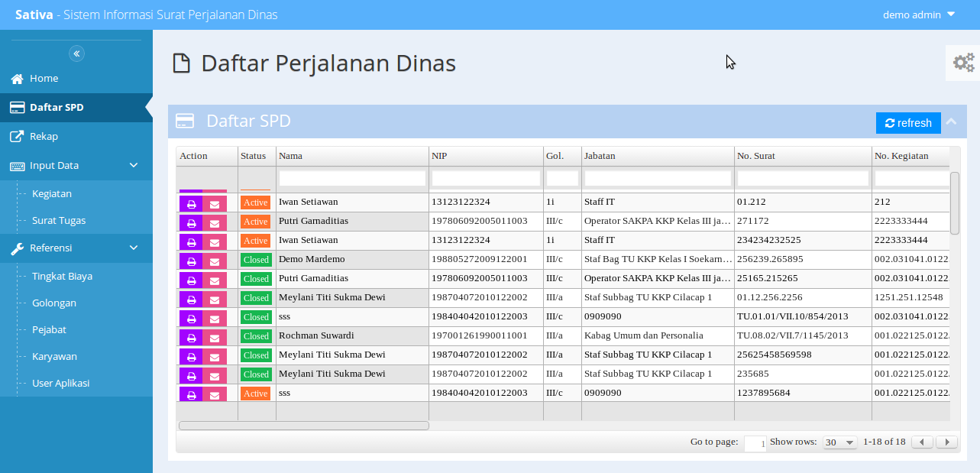Click the '1-18 of 18' pager text
This screenshot has height=473, width=980.
[885, 442]
